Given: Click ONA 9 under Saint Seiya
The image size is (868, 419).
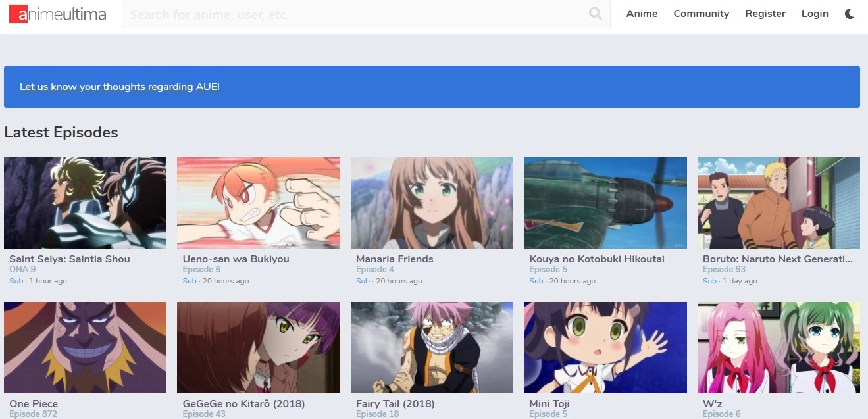Looking at the screenshot, I should click(22, 270).
